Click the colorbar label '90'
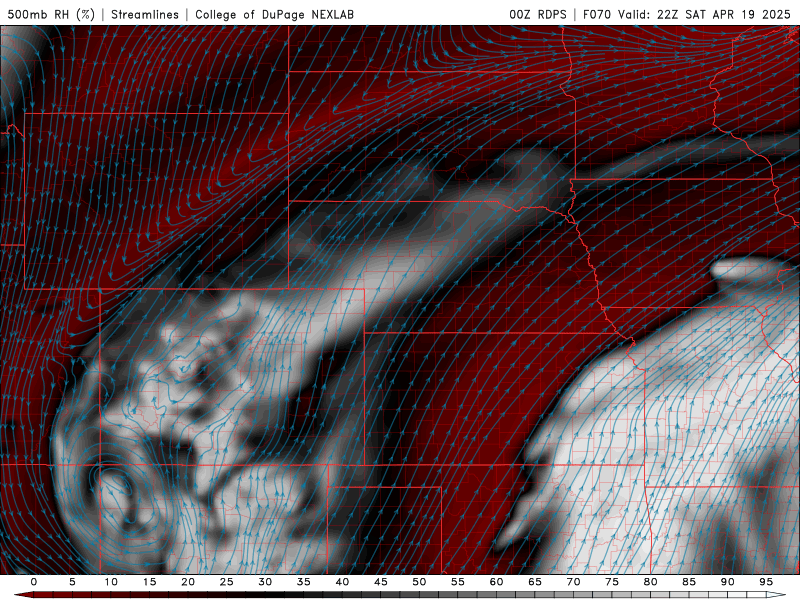800x600 pixels. pyautogui.click(x=728, y=582)
